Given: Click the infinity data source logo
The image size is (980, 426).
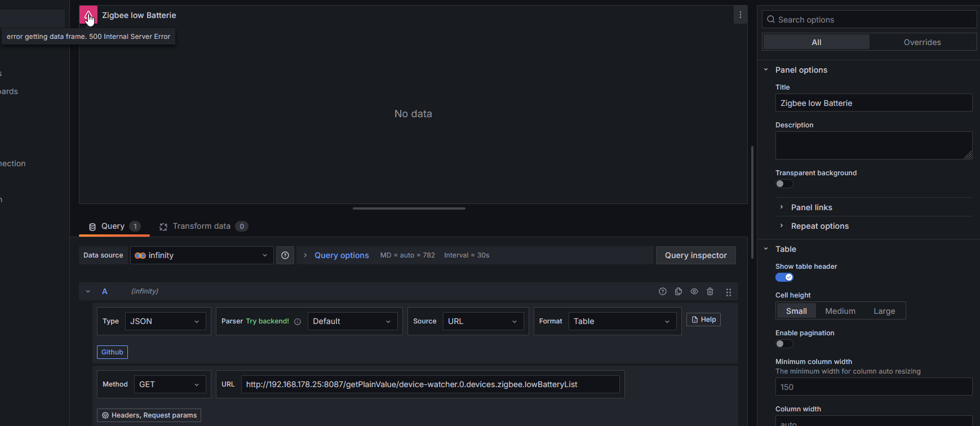Looking at the screenshot, I should 140,255.
